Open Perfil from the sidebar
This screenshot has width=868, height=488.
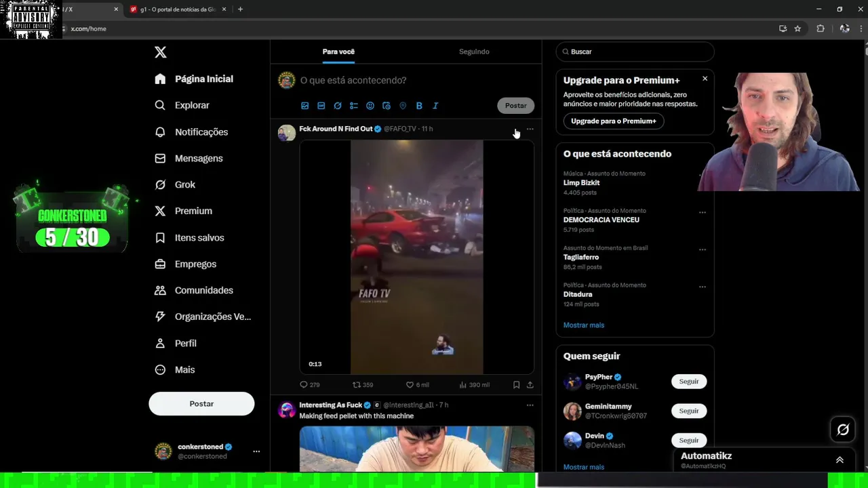tap(176, 343)
